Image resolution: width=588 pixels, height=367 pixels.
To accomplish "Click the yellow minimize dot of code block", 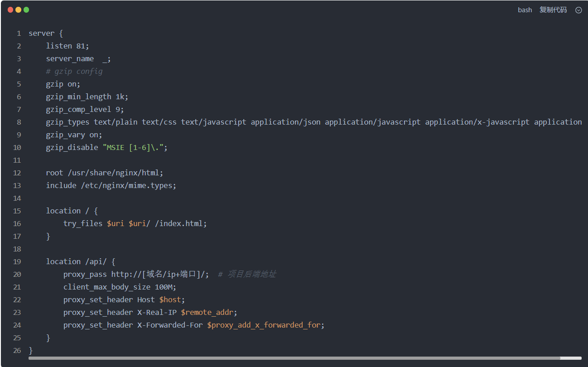I will click(18, 10).
